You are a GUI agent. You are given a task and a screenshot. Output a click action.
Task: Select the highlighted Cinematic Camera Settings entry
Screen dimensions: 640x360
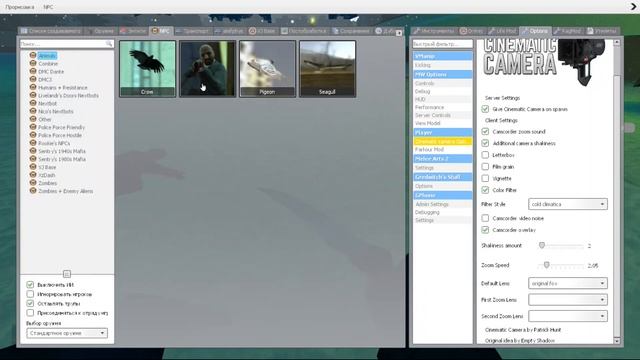pos(442,141)
